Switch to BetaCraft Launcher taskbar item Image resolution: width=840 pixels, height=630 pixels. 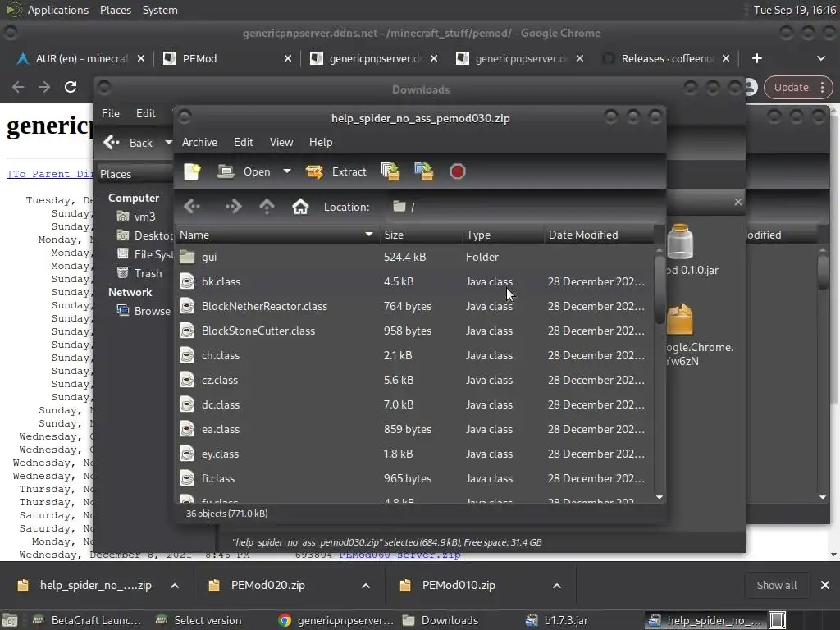tap(87, 620)
